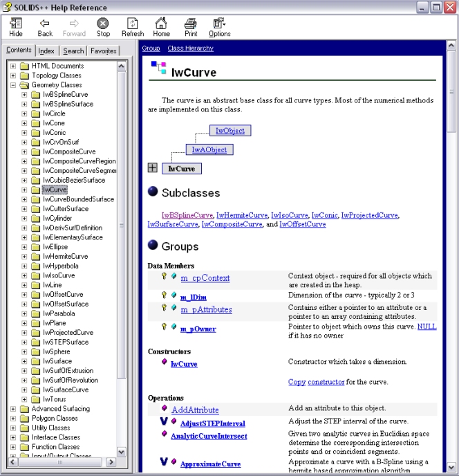The image size is (459, 476).
Task: Click the Geometry Classes open folder icon
Action: pyautogui.click(x=24, y=85)
